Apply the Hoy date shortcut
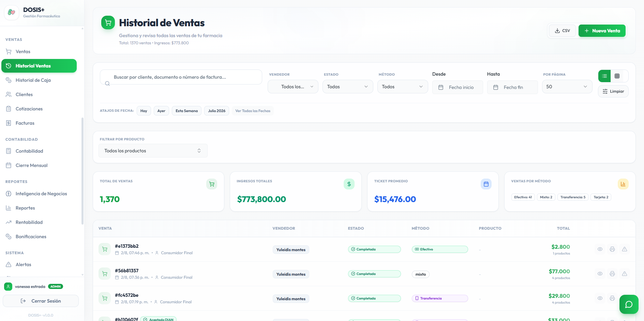644x321 pixels. pos(144,111)
